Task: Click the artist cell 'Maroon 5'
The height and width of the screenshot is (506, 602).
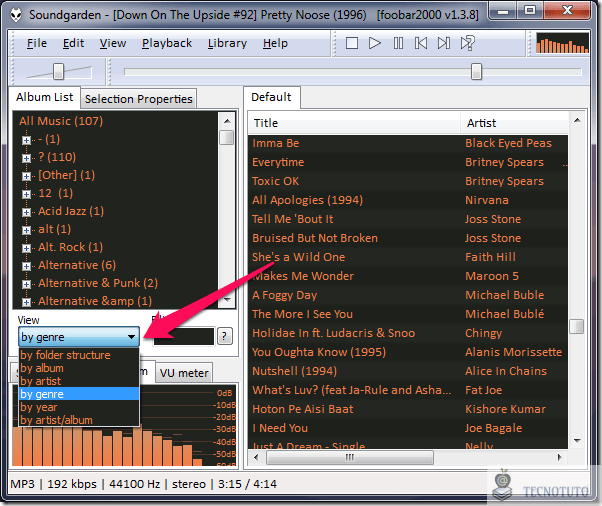Action: [492, 276]
